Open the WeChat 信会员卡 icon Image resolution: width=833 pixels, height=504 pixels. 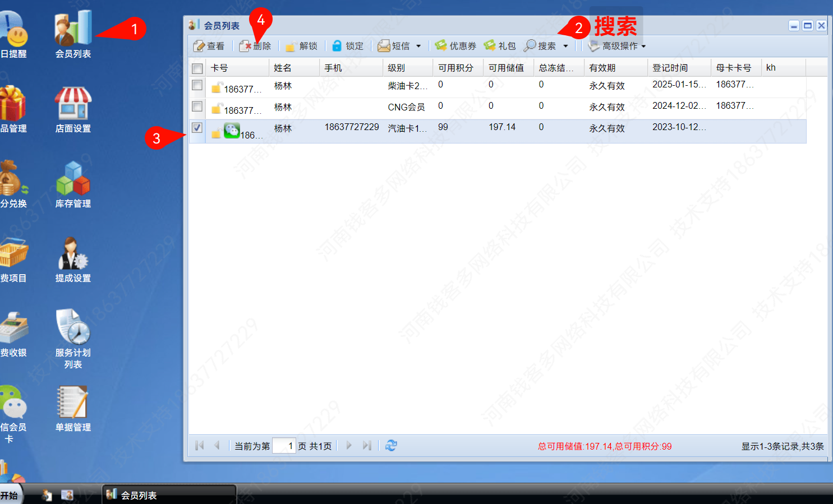pos(13,414)
